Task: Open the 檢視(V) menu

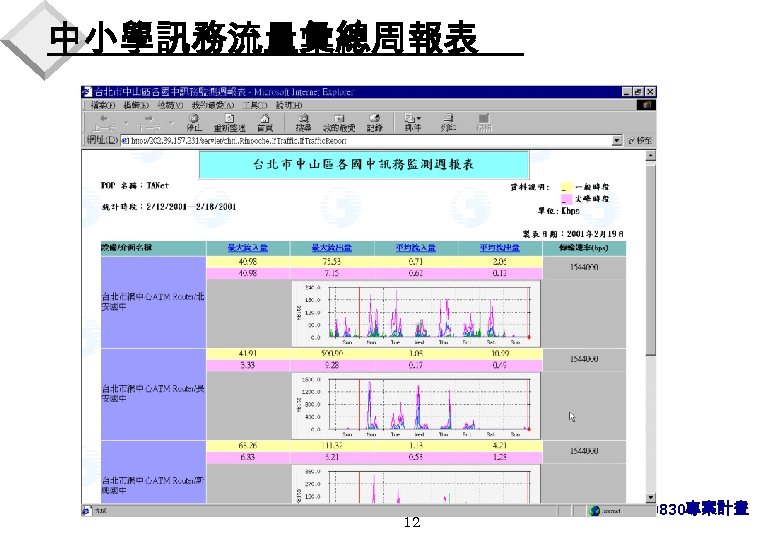Action: coord(170,105)
